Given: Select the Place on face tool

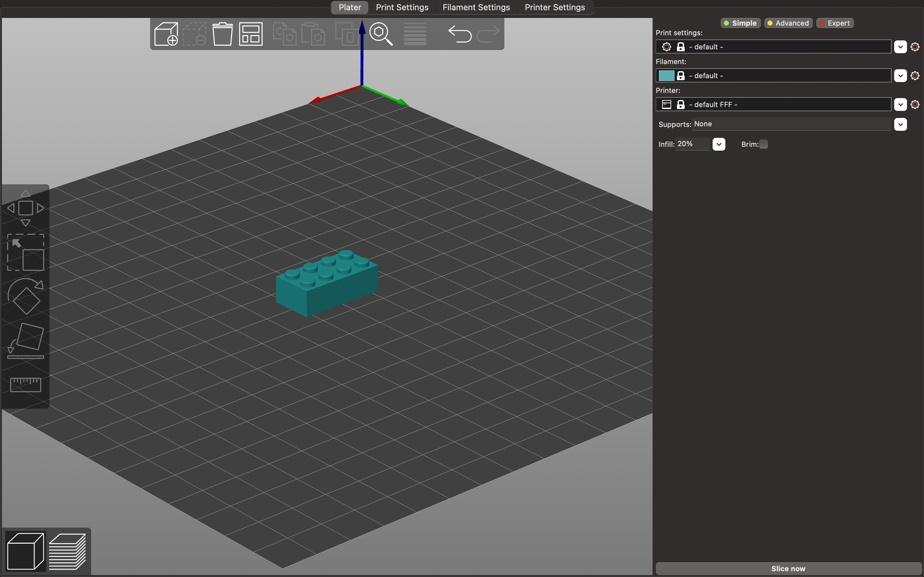Looking at the screenshot, I should coord(26,341).
